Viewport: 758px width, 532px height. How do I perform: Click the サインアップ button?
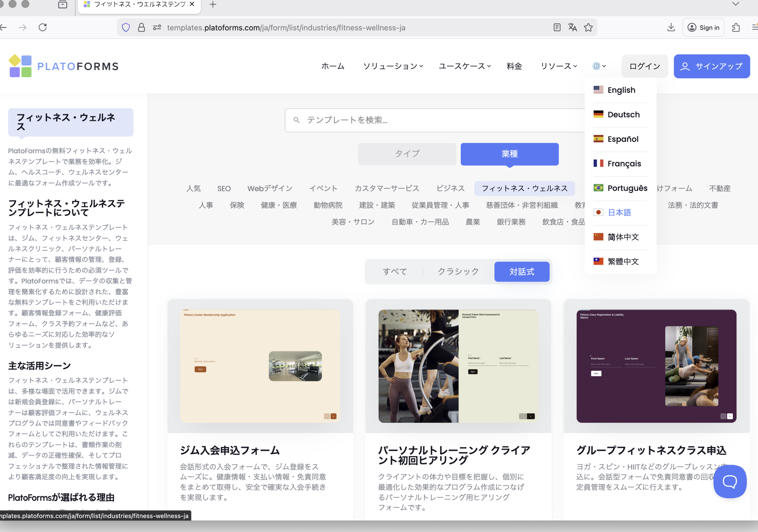(x=712, y=66)
